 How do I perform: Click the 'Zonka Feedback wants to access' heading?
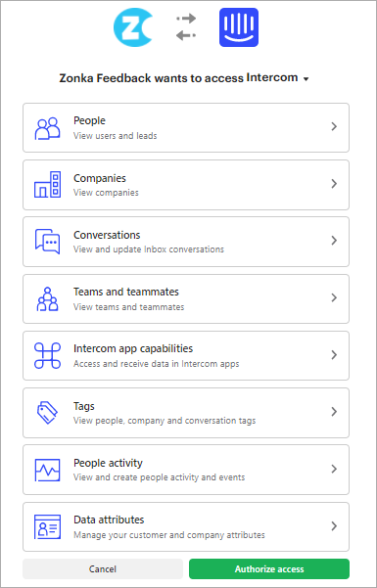point(152,78)
